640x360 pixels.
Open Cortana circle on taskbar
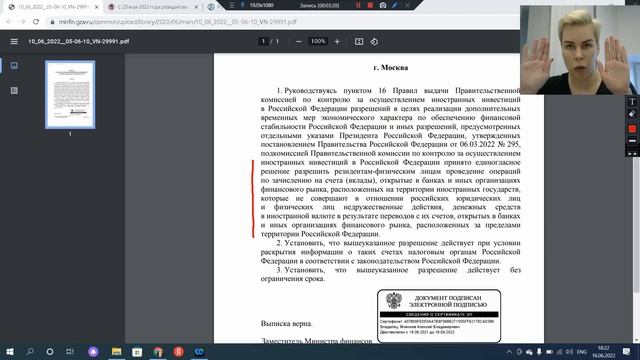point(50,351)
